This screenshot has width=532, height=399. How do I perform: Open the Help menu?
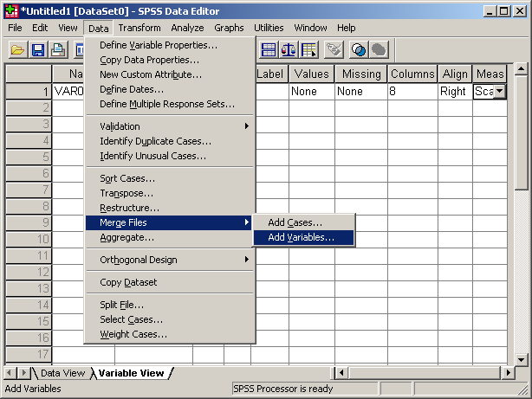[x=347, y=28]
